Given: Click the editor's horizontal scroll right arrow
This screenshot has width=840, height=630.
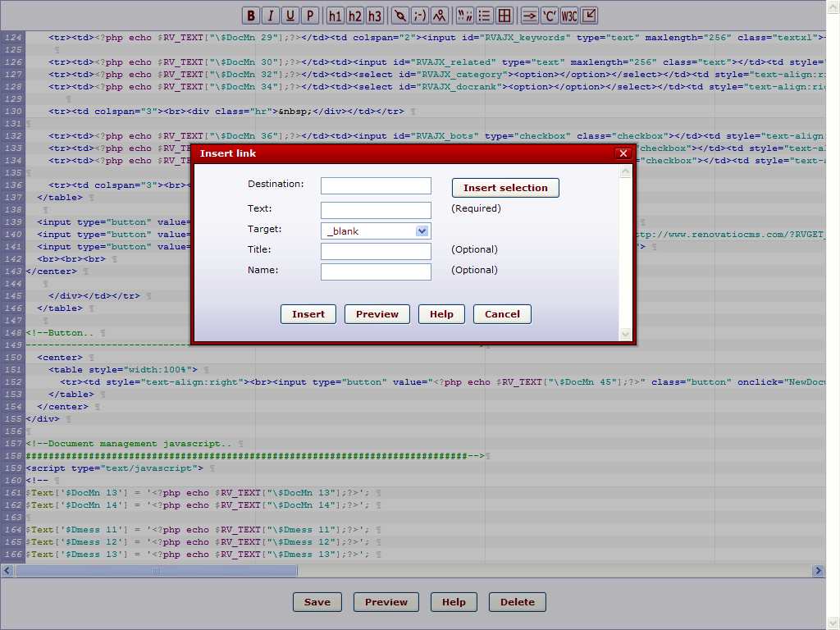Looking at the screenshot, I should tap(818, 571).
